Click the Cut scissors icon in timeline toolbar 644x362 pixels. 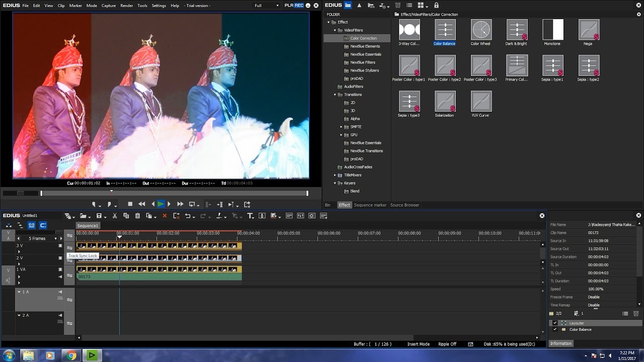(115, 216)
